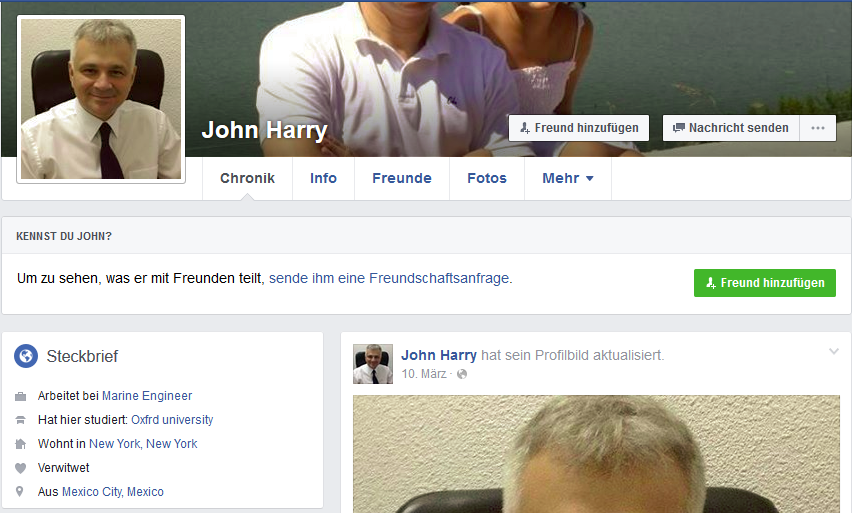
Task: Click the house icon next to Wohnt in
Action: point(21,444)
